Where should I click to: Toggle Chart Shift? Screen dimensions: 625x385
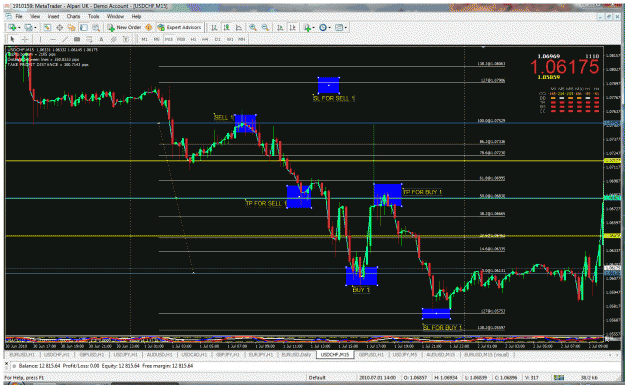coord(292,28)
